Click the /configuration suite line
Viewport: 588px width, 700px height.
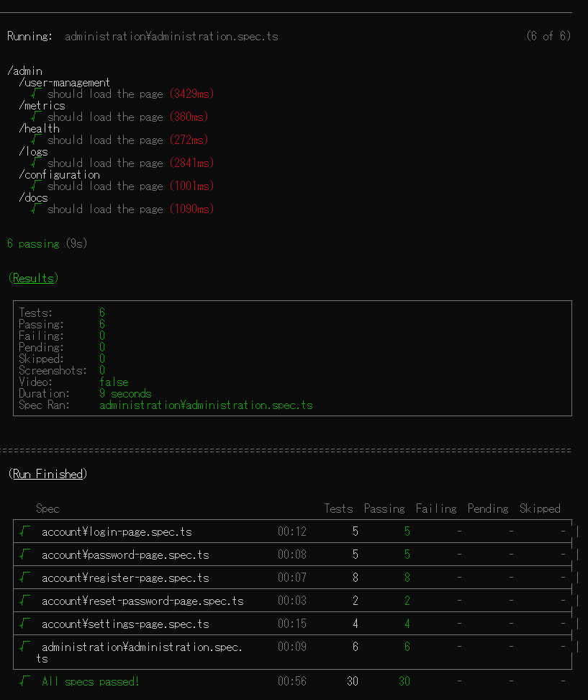(59, 174)
